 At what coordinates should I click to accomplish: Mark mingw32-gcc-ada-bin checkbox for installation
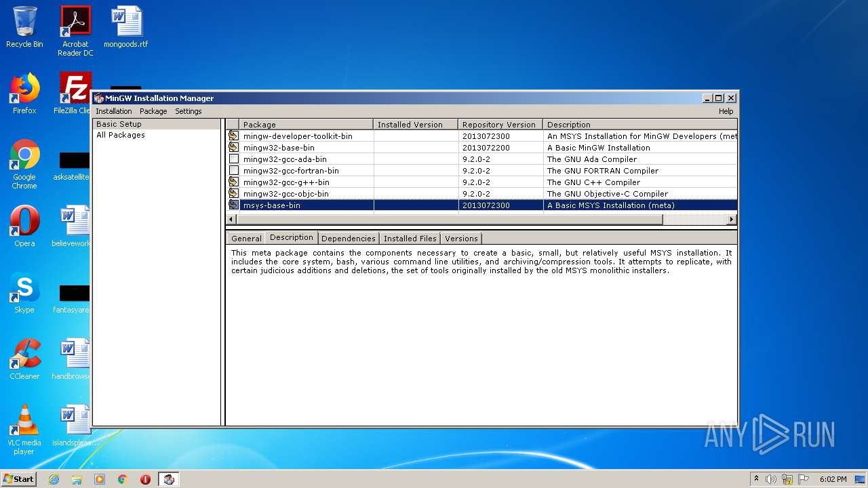tap(233, 159)
